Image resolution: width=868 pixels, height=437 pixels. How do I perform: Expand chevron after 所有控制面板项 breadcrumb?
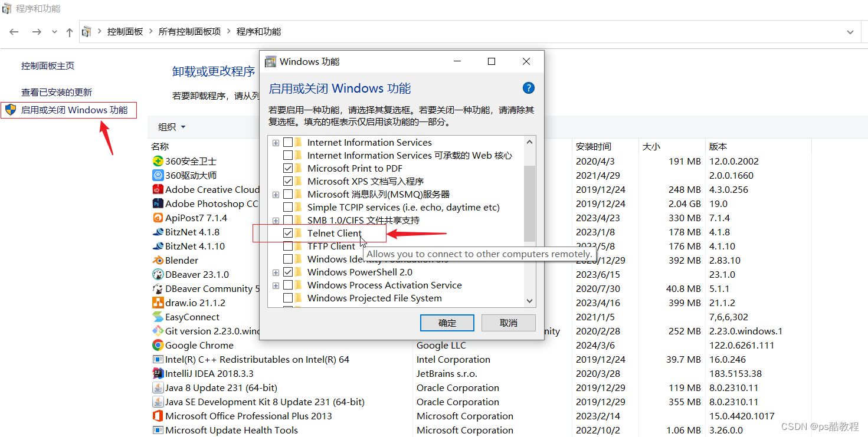click(229, 32)
